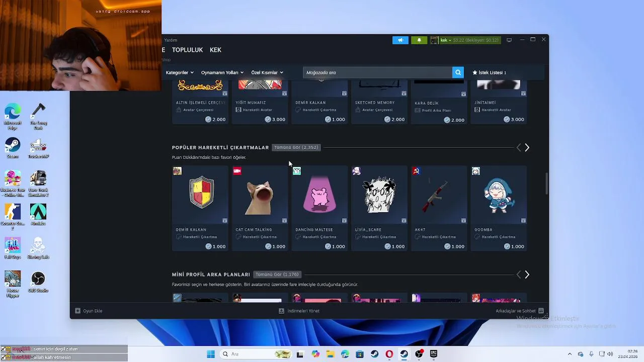Viewport: 644px width, 362px height.
Task: Expand the Kategoriler dropdown
Action: 180,72
